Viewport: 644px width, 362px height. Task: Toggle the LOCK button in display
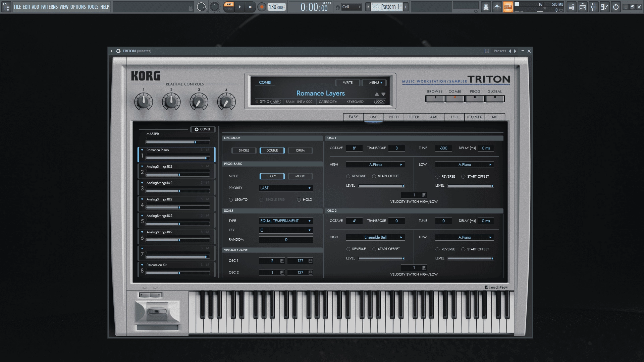coord(380,102)
